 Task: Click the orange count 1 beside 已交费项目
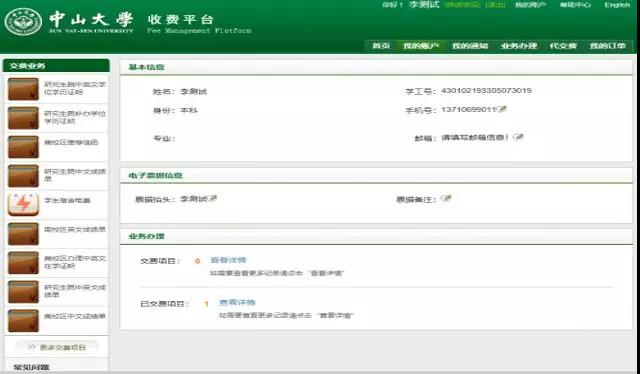(207, 304)
